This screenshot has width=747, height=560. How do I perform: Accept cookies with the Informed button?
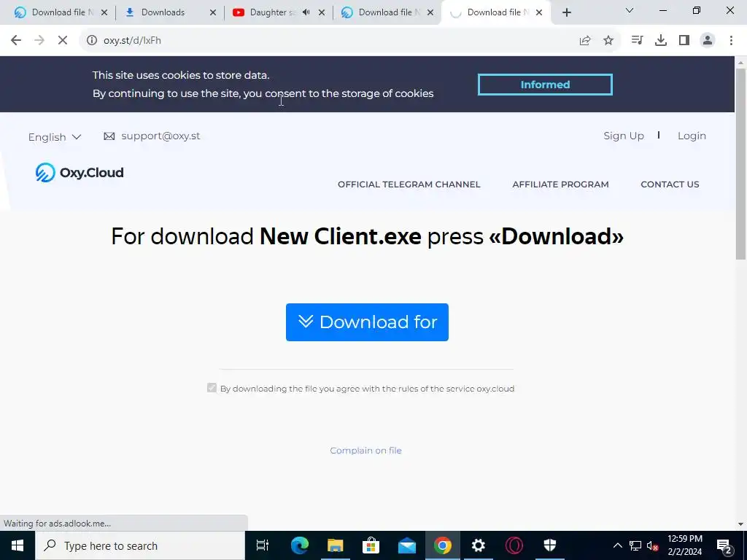click(545, 85)
